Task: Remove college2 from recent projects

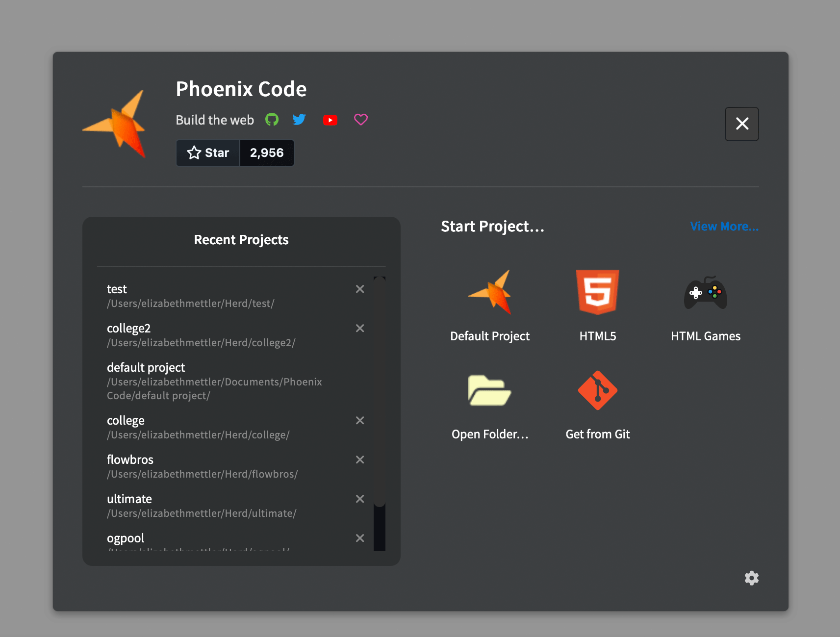Action: pos(360,329)
